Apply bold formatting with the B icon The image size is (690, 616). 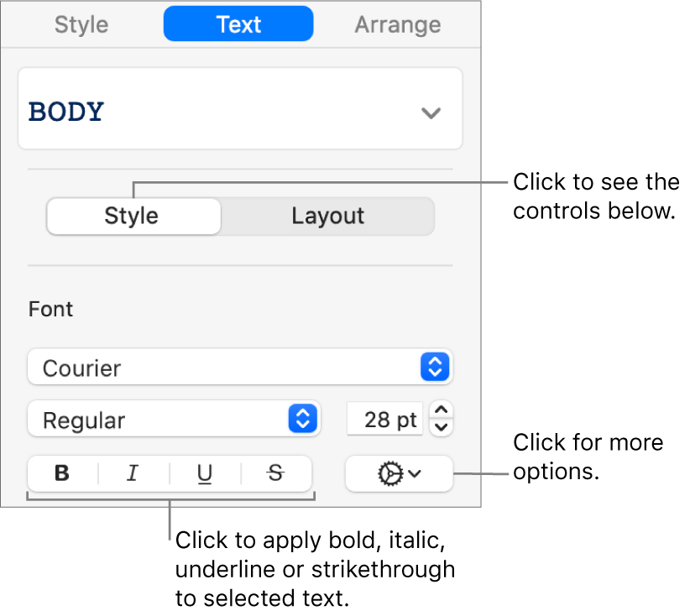click(x=61, y=474)
